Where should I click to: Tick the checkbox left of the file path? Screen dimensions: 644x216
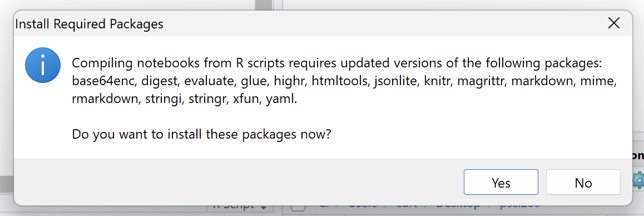click(x=298, y=208)
